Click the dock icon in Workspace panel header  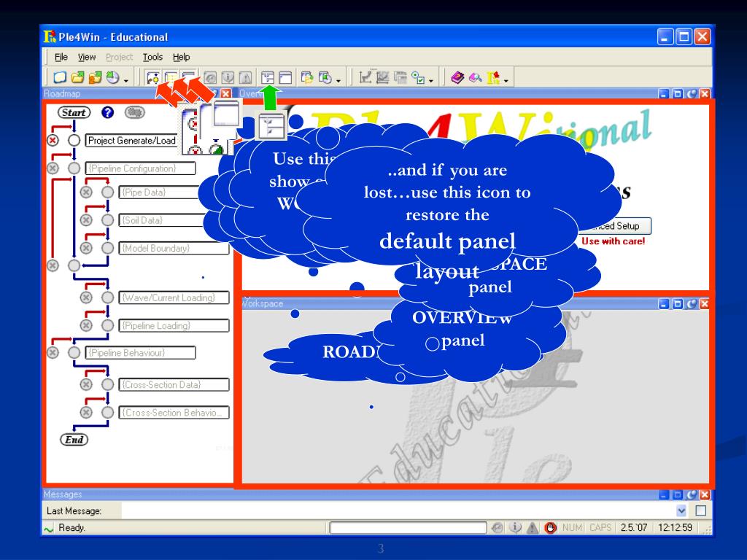692,303
